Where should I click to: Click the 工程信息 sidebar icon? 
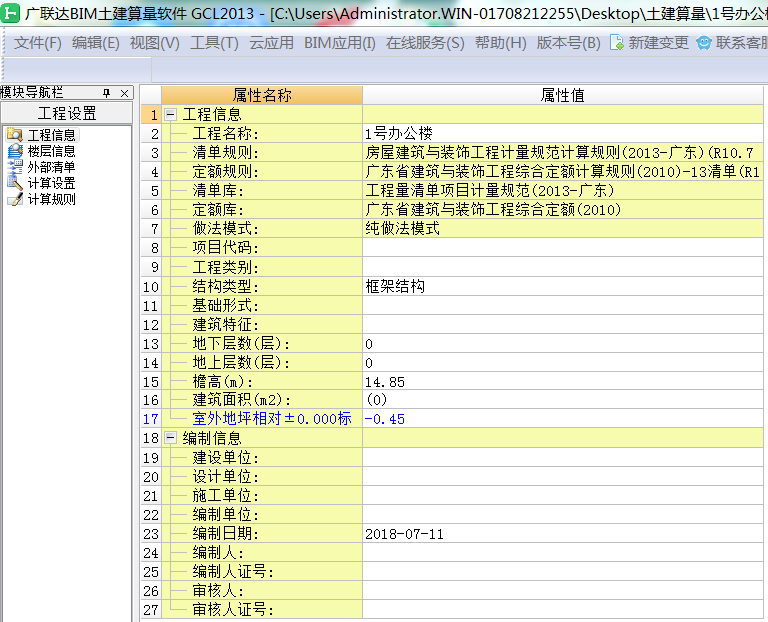point(15,134)
